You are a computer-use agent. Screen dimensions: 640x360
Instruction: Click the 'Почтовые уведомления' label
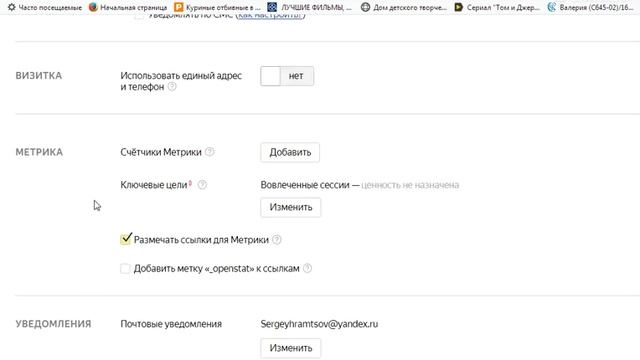[171, 324]
